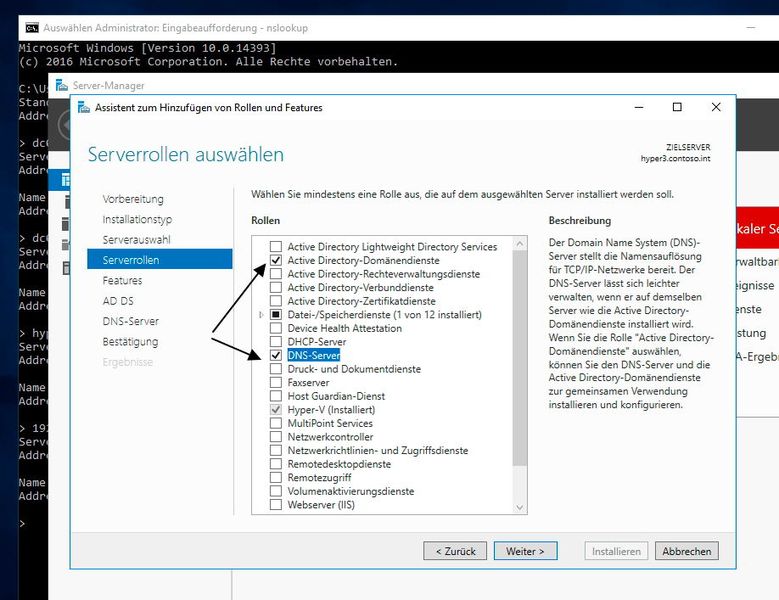Select Serverrollen step in sidebar

point(159,260)
